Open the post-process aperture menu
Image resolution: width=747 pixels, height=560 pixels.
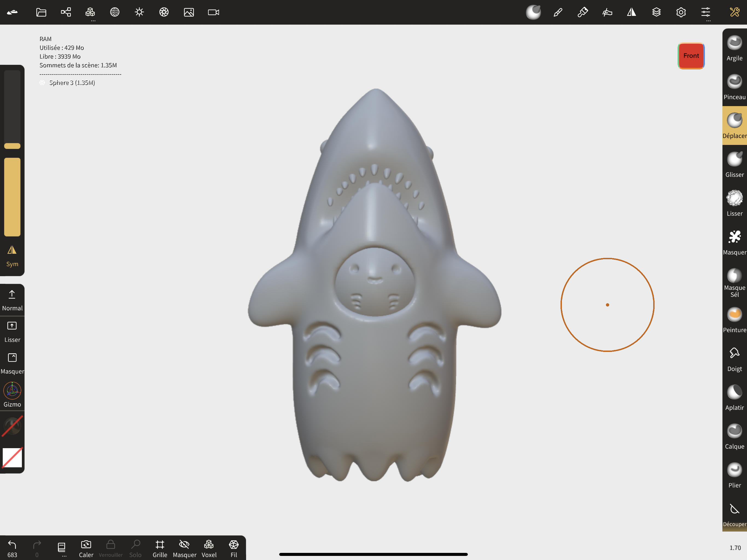tap(164, 13)
